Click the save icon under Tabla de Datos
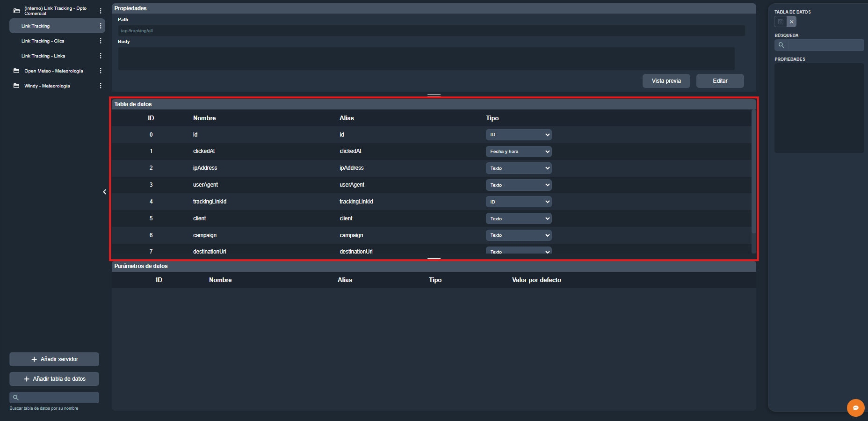The image size is (868, 421). pos(780,22)
